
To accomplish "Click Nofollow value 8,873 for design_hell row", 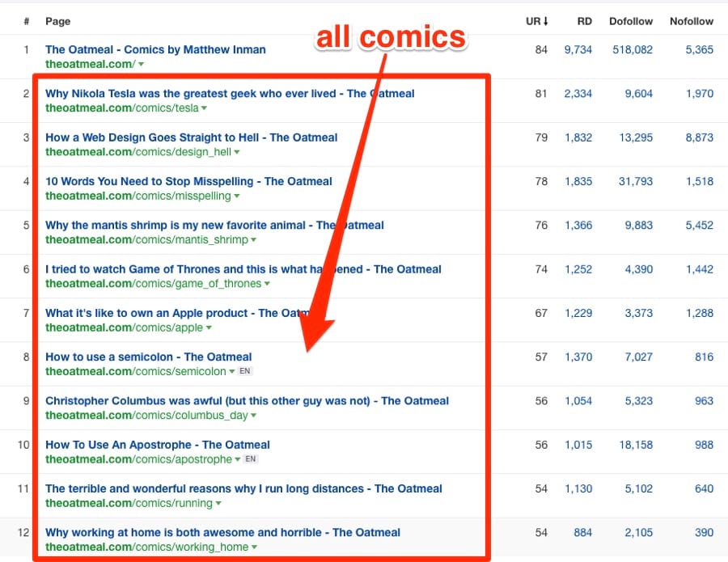I will (699, 137).
